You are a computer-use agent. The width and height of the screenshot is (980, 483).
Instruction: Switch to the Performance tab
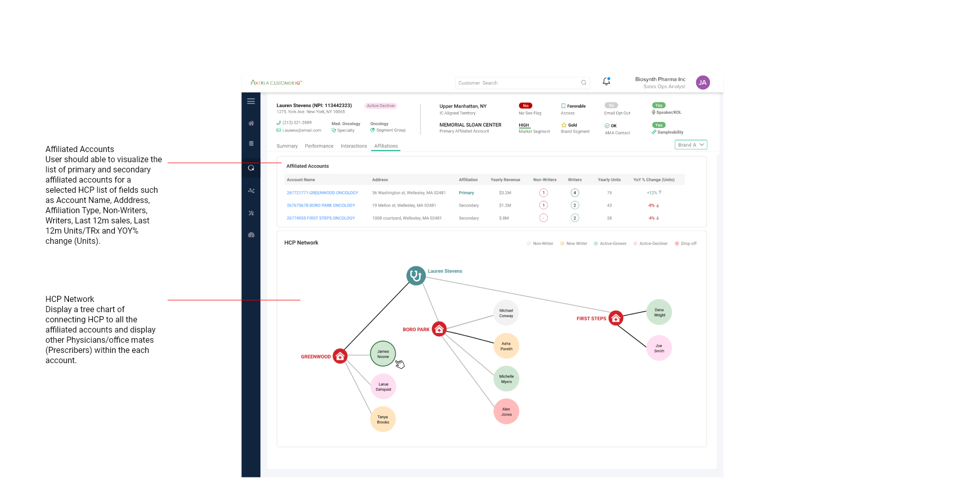319,146
